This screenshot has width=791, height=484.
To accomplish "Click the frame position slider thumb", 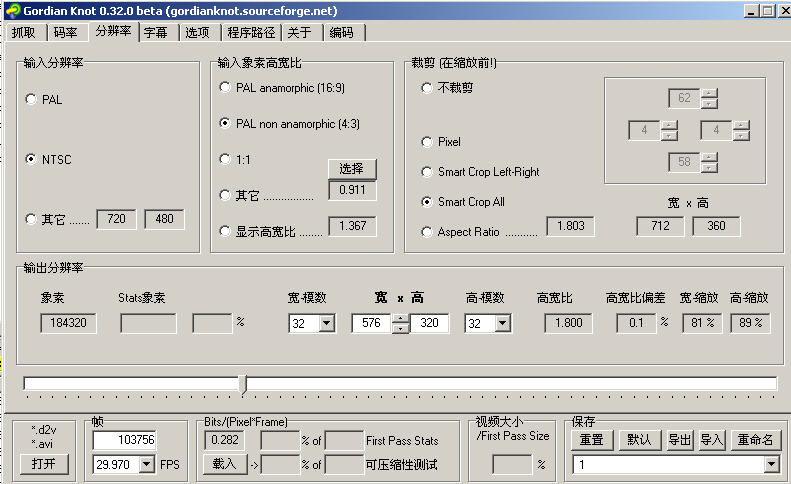I will coord(243,384).
